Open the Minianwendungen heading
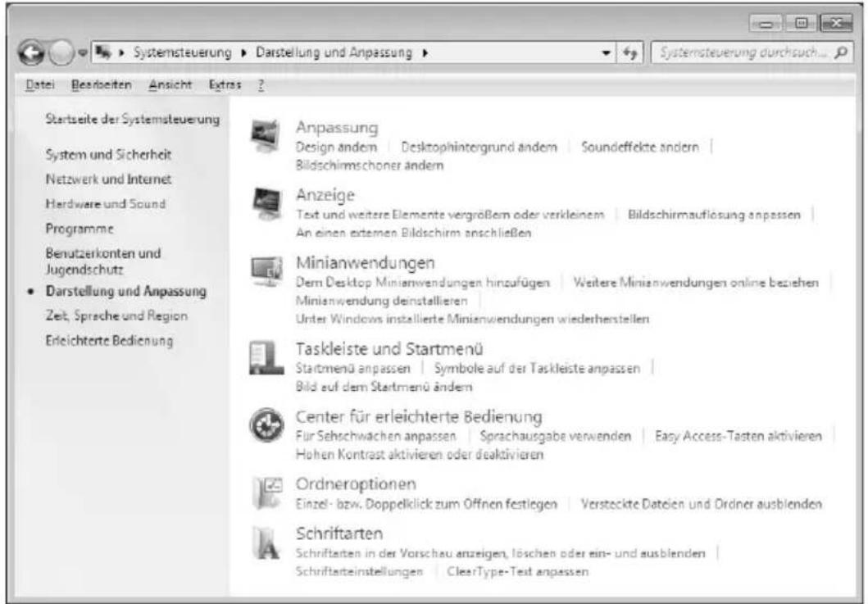868x604 pixels. [x=366, y=262]
